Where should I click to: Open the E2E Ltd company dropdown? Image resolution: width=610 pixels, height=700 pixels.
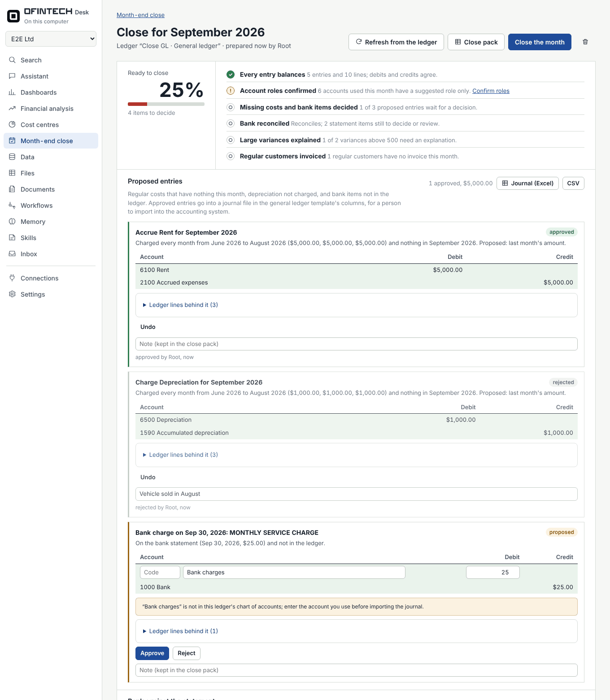pyautogui.click(x=51, y=39)
